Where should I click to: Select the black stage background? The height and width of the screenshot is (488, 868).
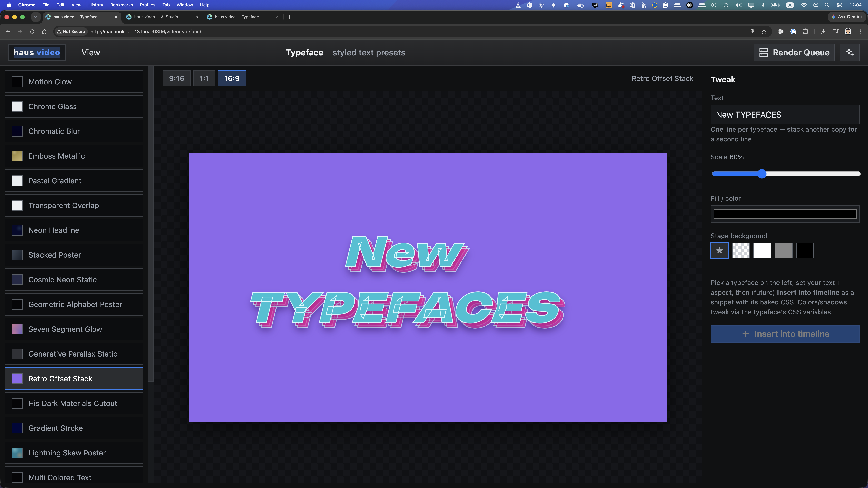[x=805, y=251]
